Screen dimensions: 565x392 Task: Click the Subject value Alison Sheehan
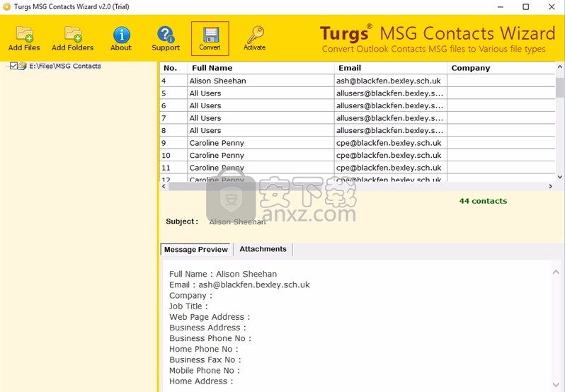237,221
